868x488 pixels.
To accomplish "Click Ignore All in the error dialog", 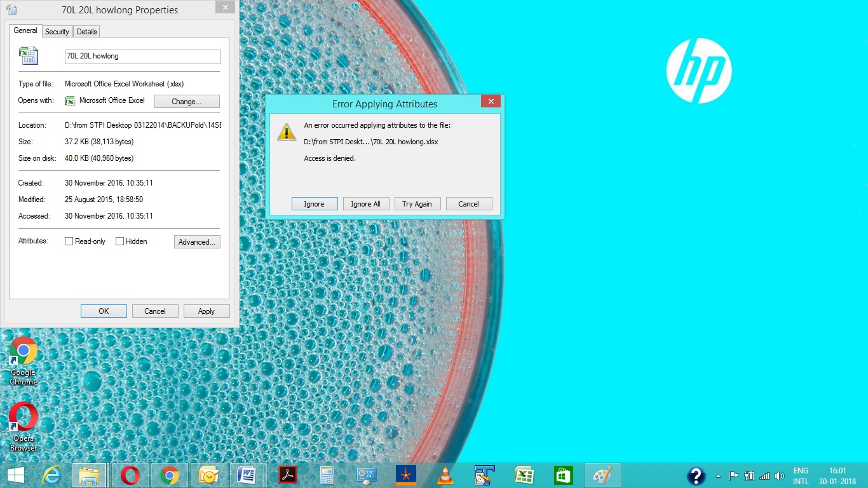I will click(x=365, y=204).
